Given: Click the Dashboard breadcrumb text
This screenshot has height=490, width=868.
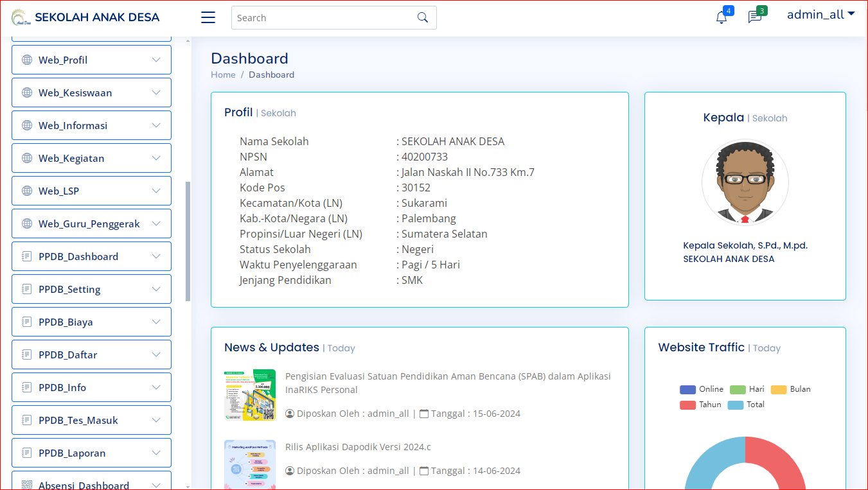Looking at the screenshot, I should click(271, 74).
